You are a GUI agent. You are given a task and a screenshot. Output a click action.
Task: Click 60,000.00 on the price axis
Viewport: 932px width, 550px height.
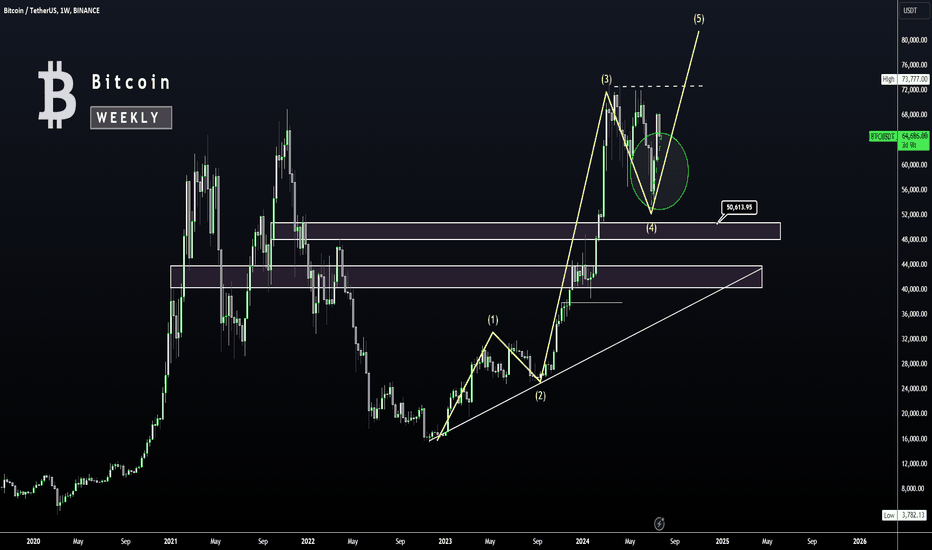tap(914, 165)
